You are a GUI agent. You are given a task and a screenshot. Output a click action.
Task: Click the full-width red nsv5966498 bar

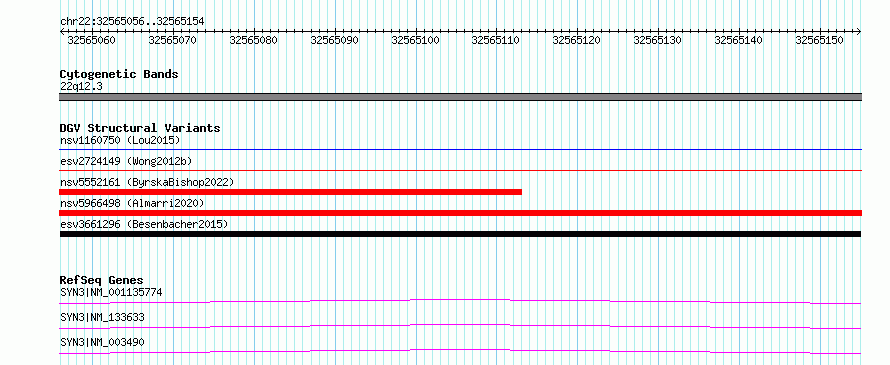click(x=460, y=213)
